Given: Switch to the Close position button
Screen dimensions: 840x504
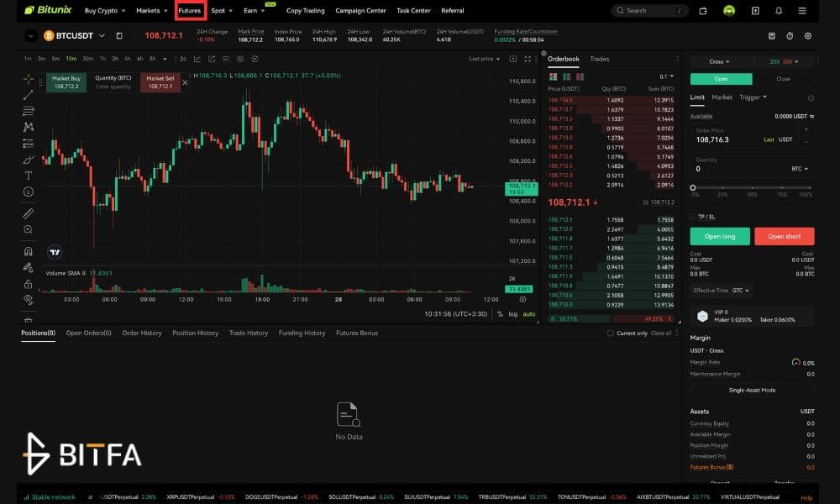Looking at the screenshot, I should pos(783,79).
